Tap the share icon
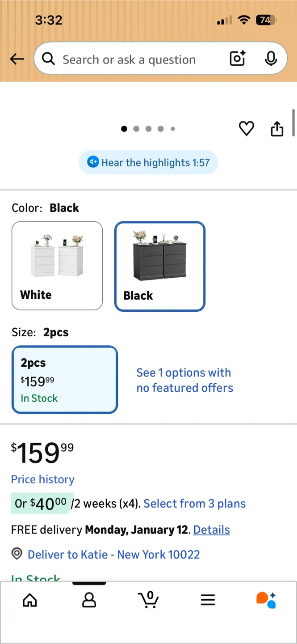Screen dimensions: 297x644 point(277,129)
